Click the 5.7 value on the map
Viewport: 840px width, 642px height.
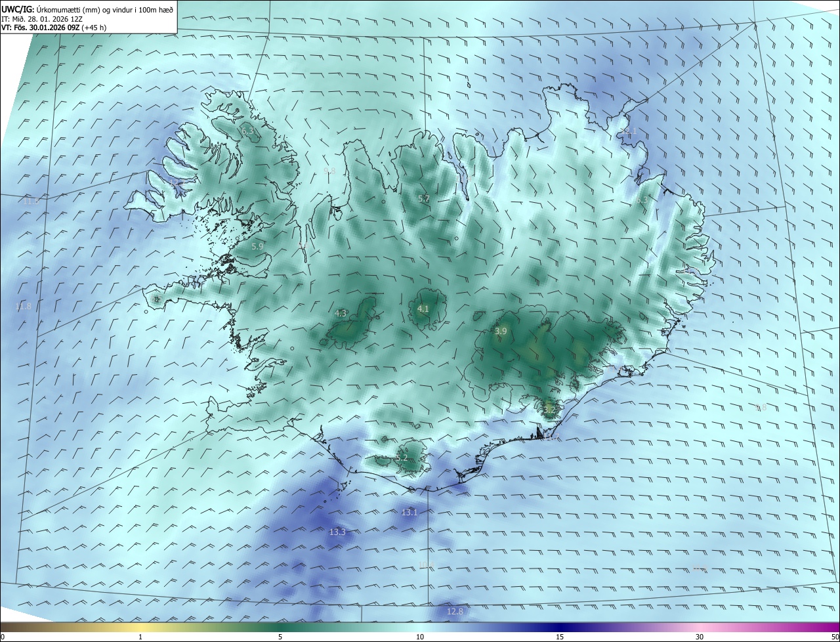click(x=424, y=199)
